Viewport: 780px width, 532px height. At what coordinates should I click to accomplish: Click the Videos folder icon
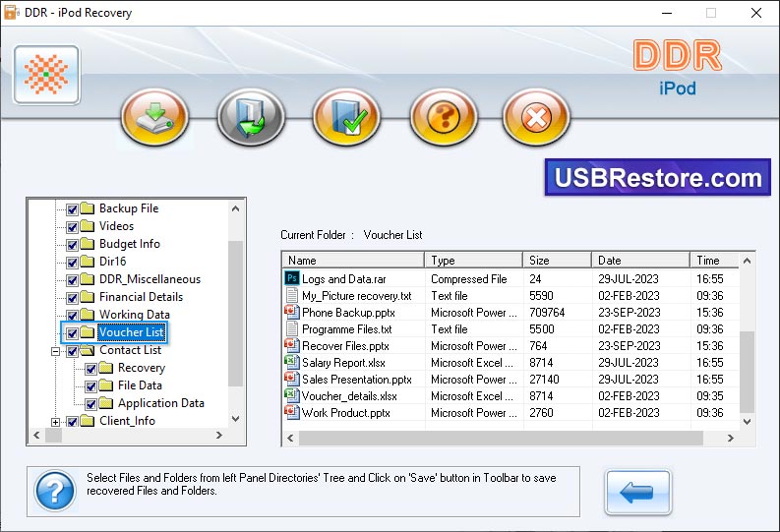click(x=88, y=226)
